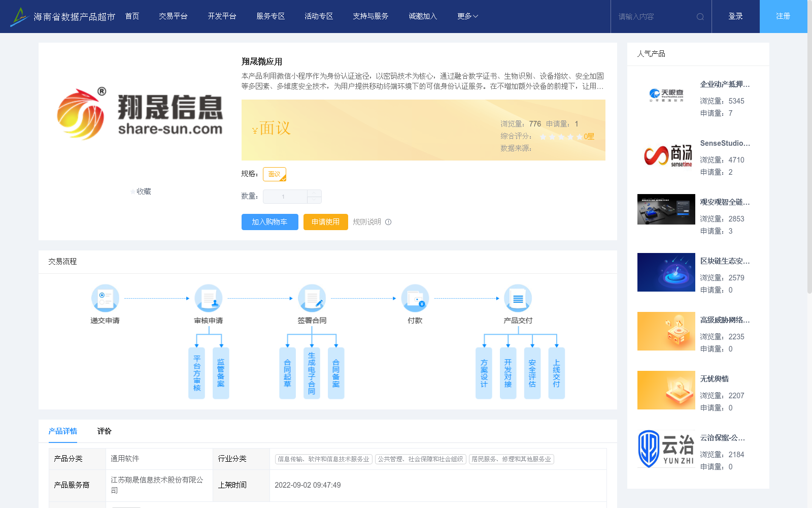Open the 无忧舆情 product title link
This screenshot has height=508, width=812.
(x=714, y=379)
